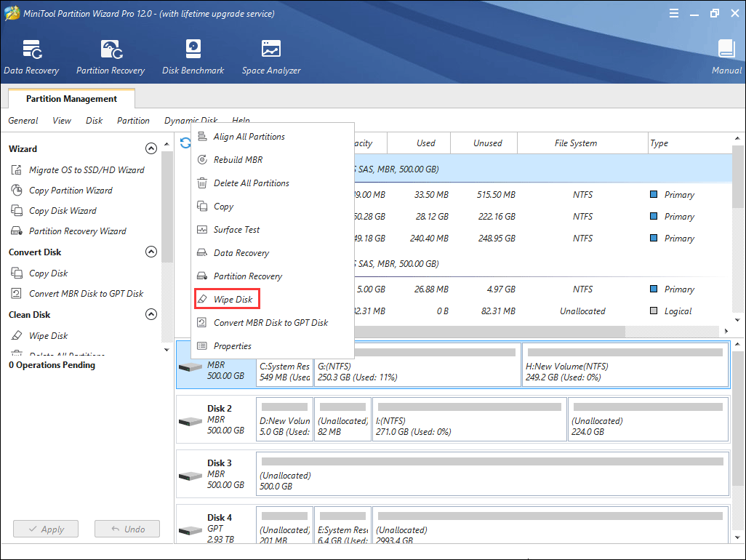
Task: Collapse the Clean Disk section
Action: (x=151, y=315)
